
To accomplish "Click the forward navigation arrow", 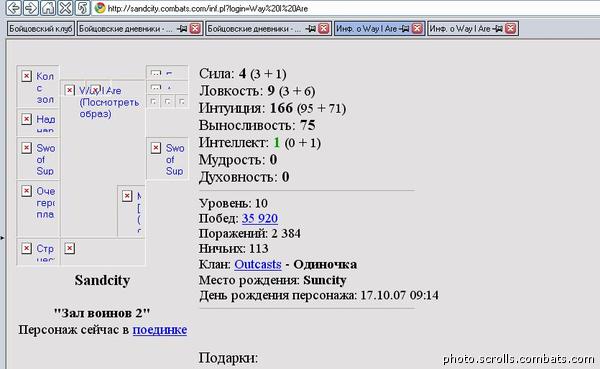I will pos(31,8).
